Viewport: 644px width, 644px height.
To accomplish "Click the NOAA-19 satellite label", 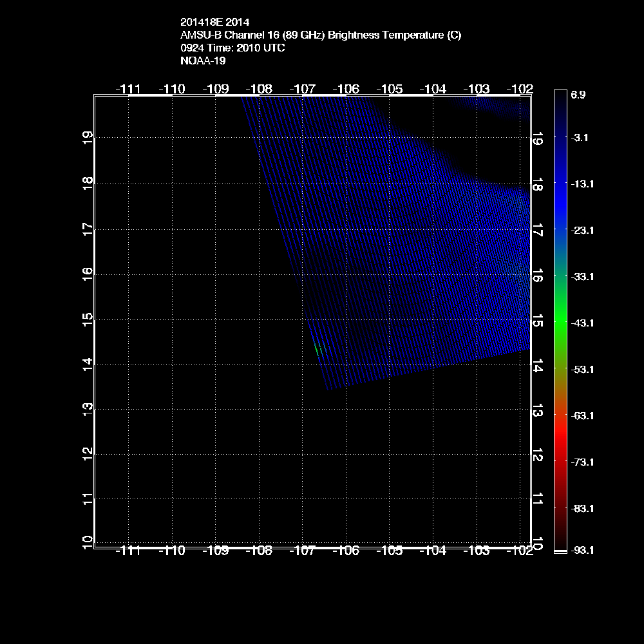I will point(203,61).
